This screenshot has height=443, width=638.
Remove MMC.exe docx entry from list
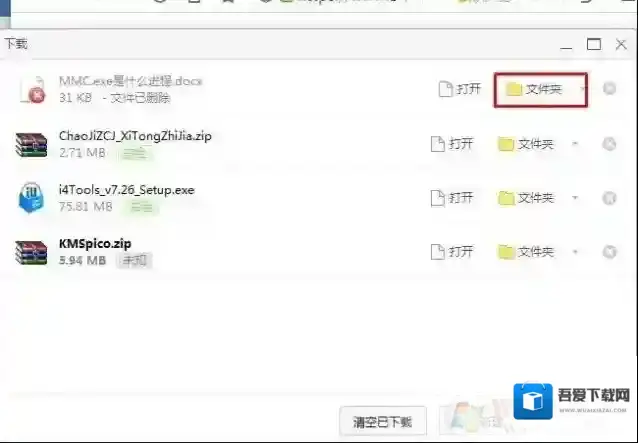click(x=609, y=88)
